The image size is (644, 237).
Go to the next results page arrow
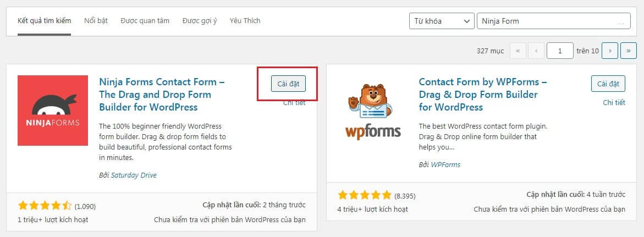(x=610, y=51)
